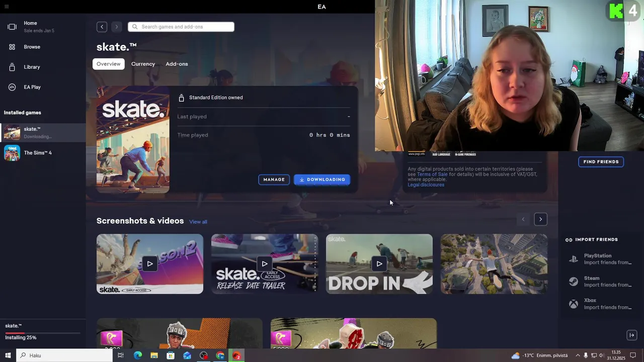Screen dimensions: 644x362
Task: Play the Release Date Trailer video
Action: tap(265, 264)
